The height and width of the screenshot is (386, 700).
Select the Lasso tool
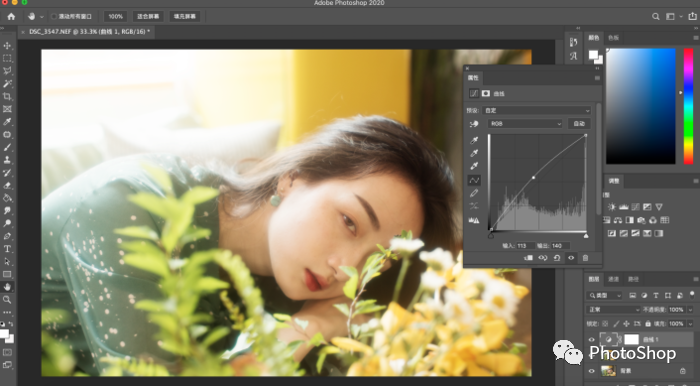[x=7, y=71]
